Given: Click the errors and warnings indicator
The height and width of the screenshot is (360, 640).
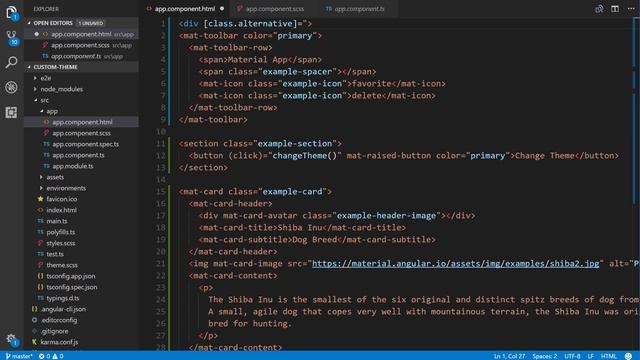Looking at the screenshot, I should point(51,356).
